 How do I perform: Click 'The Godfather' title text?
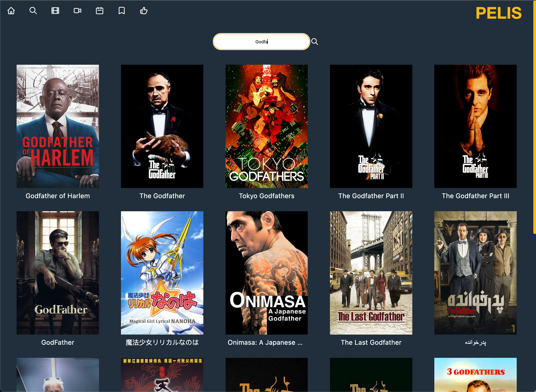[162, 196]
